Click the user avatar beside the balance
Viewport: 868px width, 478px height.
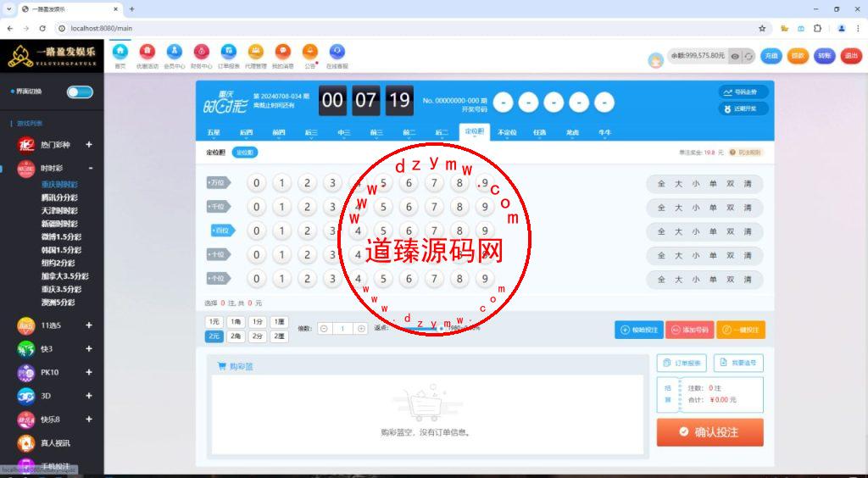(x=656, y=60)
